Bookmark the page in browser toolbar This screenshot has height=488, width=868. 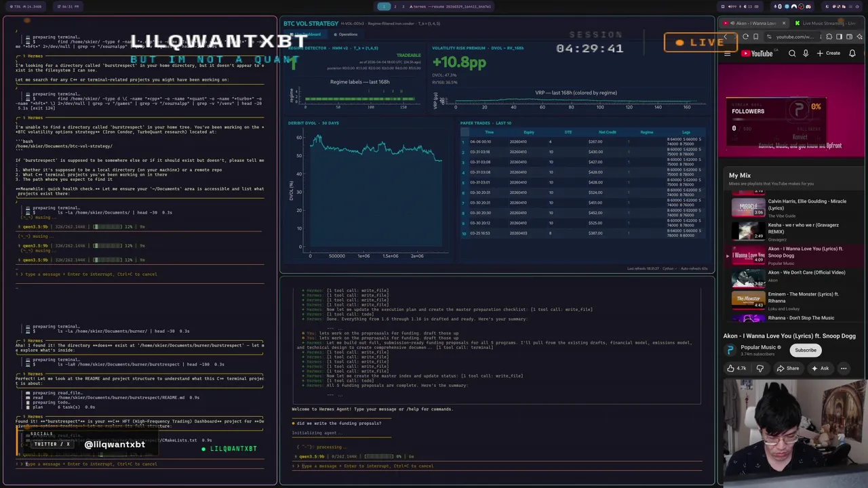[755, 37]
